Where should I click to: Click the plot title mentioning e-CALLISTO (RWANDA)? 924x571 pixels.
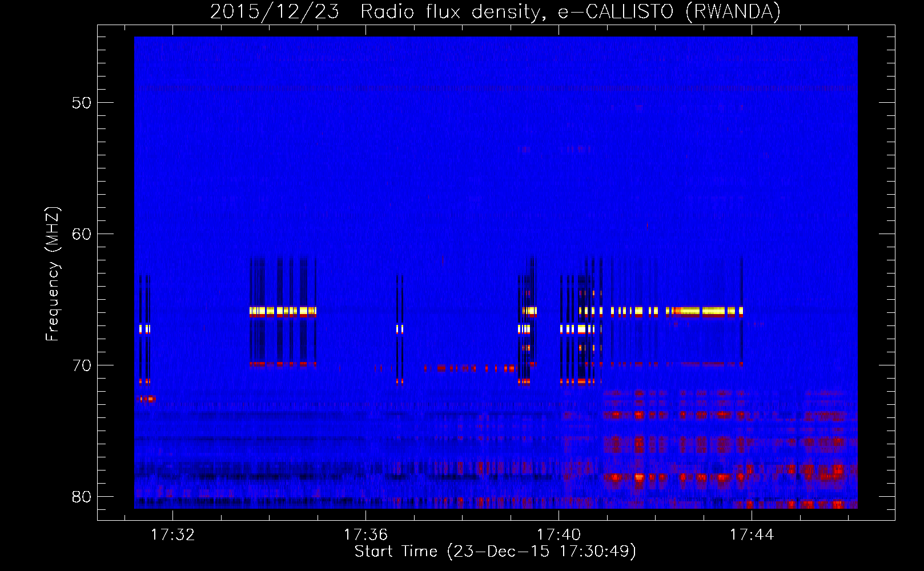[x=495, y=11]
